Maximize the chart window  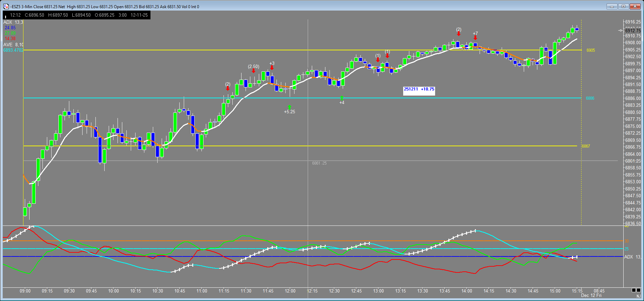coord(623,6)
